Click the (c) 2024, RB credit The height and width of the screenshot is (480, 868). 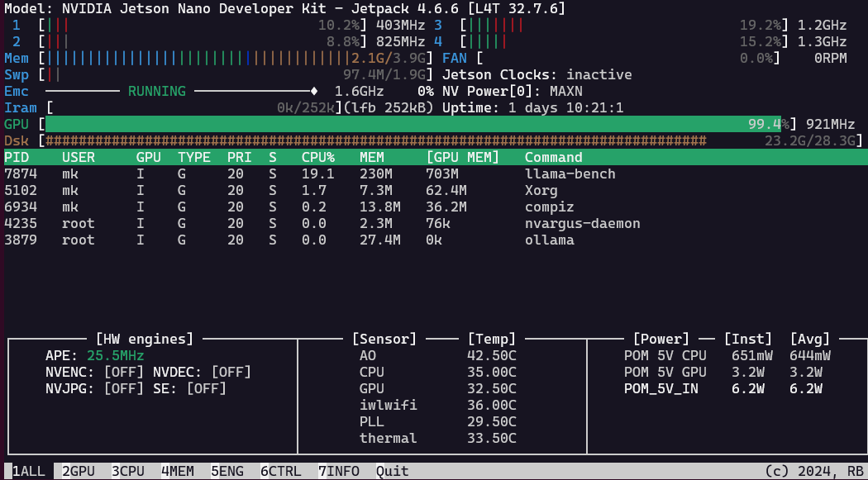click(813, 471)
